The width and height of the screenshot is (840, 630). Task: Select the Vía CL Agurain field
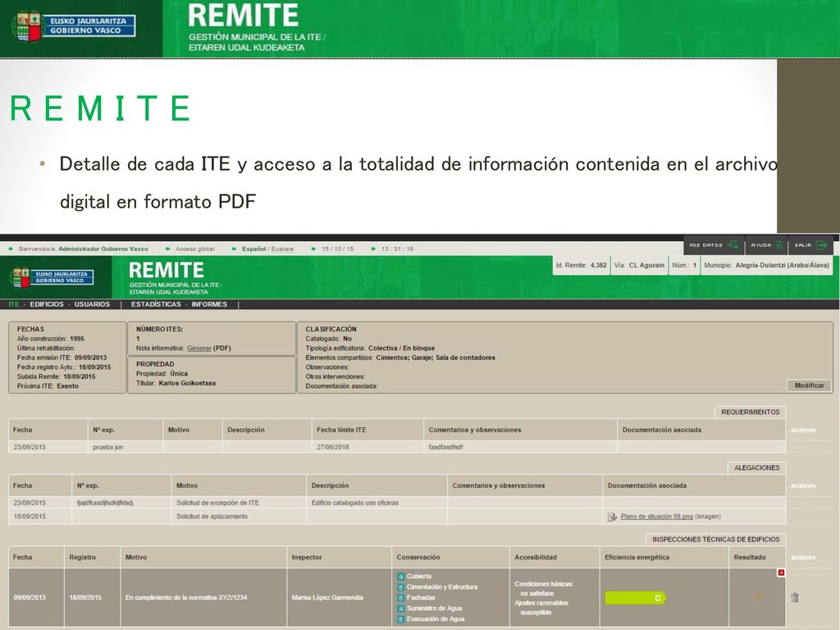coord(639,265)
